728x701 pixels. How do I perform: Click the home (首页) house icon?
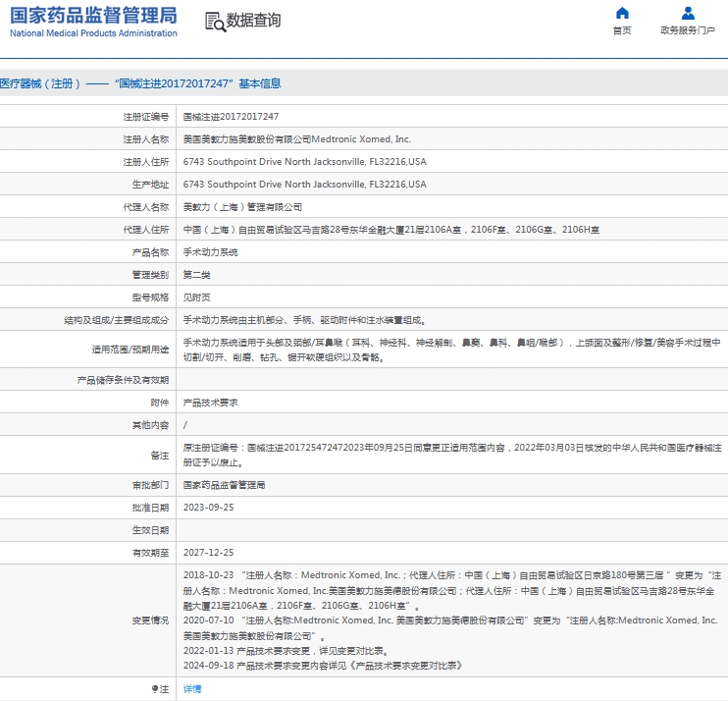622,13
